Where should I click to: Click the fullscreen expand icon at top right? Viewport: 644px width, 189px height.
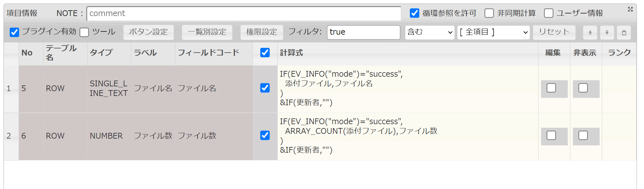click(630, 9)
